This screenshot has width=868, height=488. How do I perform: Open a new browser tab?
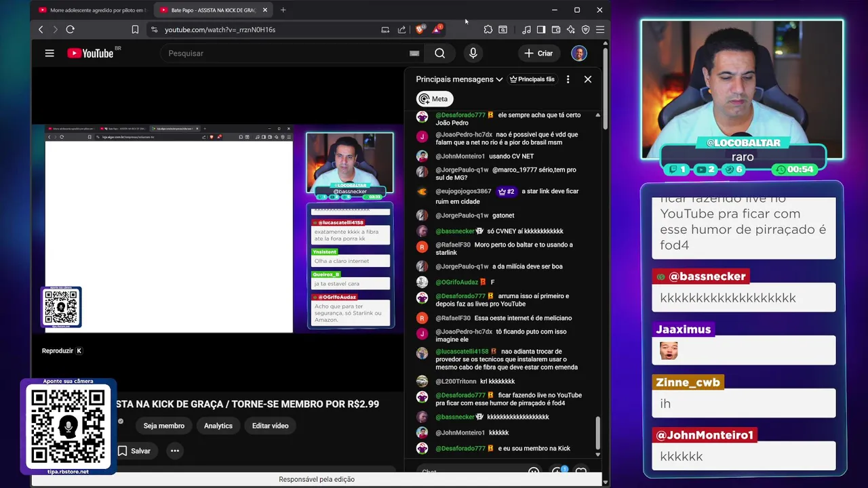click(x=283, y=10)
